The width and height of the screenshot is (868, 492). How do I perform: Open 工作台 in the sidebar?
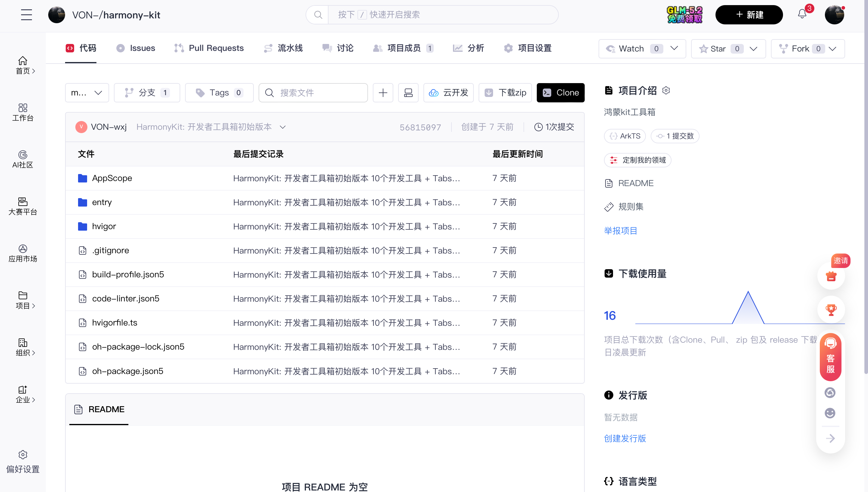[23, 113]
